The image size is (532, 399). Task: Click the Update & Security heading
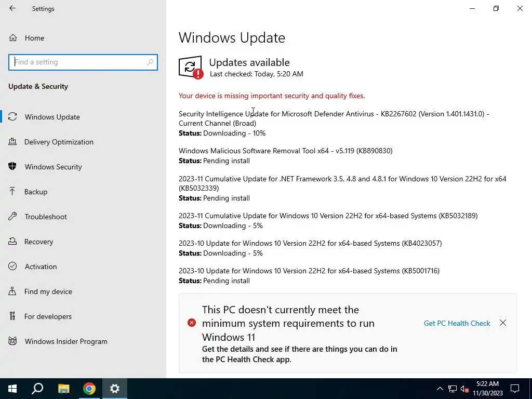click(38, 86)
